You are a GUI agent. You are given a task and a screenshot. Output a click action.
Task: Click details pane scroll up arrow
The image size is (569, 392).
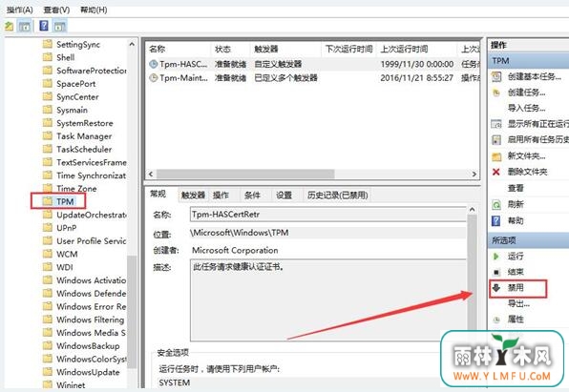[x=472, y=210]
